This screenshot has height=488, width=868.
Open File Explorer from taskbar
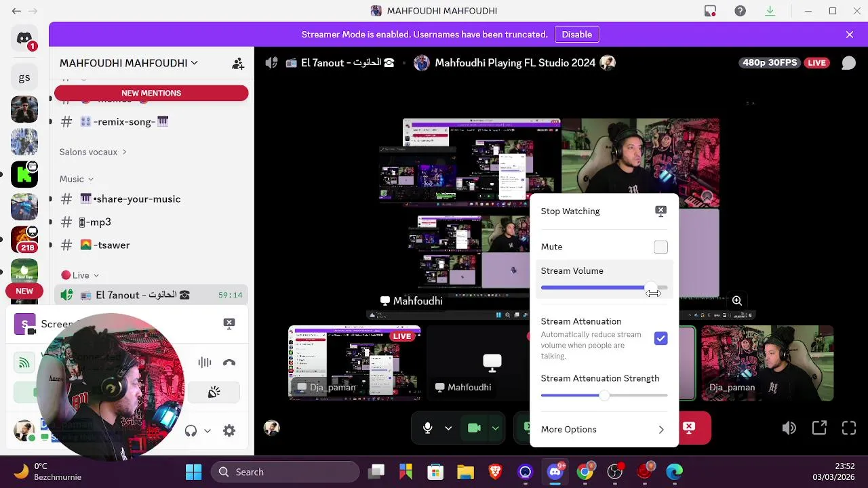point(465,472)
